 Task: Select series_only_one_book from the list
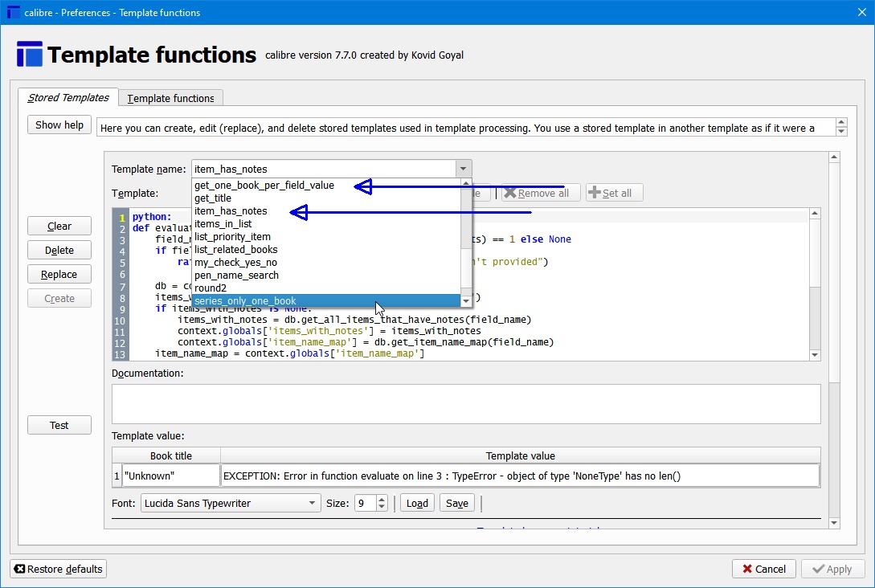[x=245, y=301]
